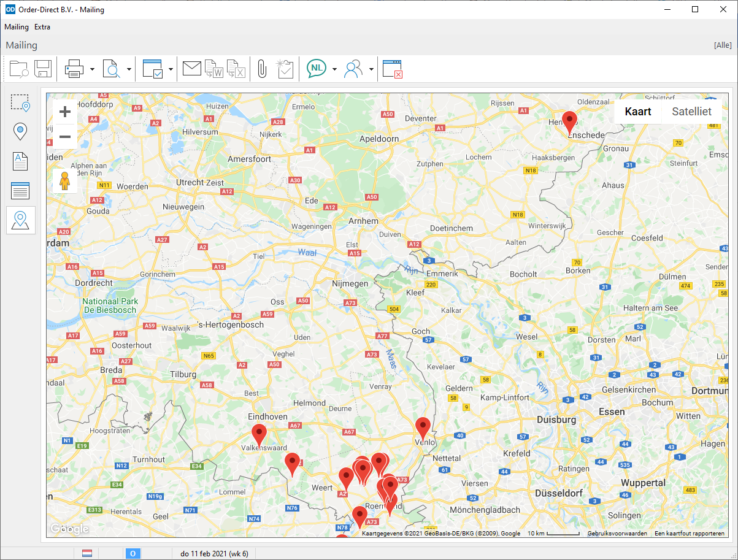738x560 pixels.
Task: Export mailing to Excel document icon
Action: 236,69
